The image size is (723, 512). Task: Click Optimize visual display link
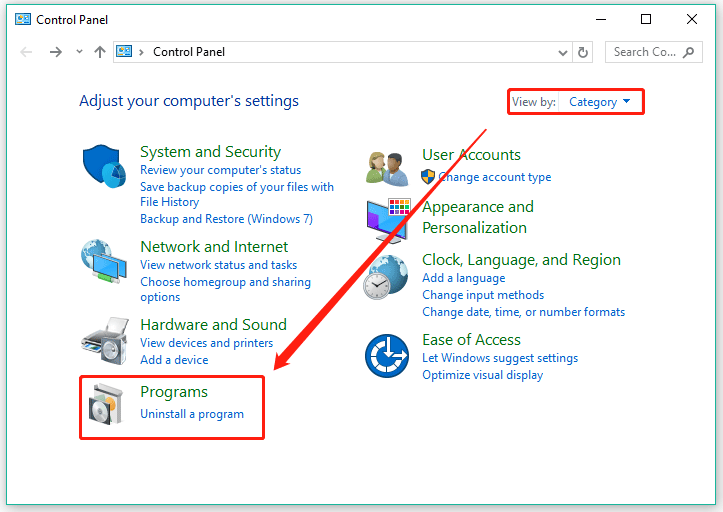point(482,375)
